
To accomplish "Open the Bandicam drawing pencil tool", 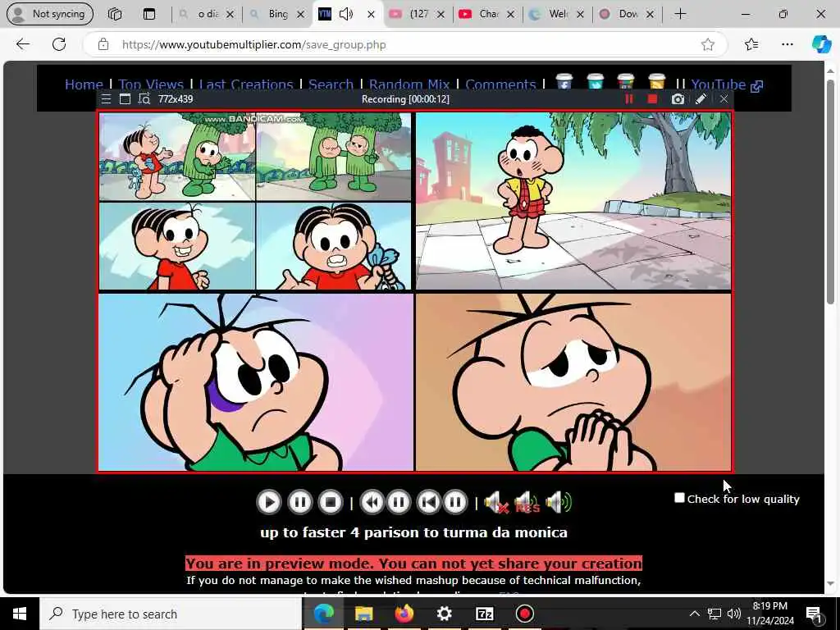I will tap(701, 99).
